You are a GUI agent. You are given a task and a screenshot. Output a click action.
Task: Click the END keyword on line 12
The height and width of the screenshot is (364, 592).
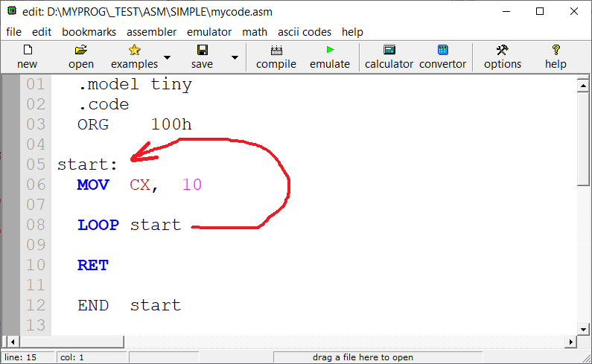[x=93, y=305]
